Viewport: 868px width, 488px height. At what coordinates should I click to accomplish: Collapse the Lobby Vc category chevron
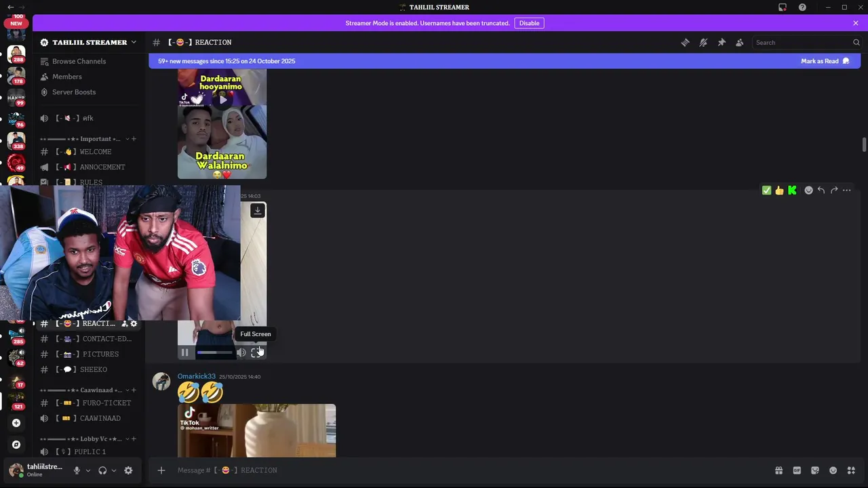127,439
